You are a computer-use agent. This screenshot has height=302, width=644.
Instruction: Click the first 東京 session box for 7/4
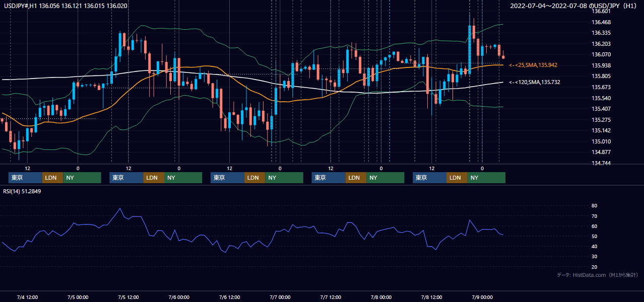point(25,178)
